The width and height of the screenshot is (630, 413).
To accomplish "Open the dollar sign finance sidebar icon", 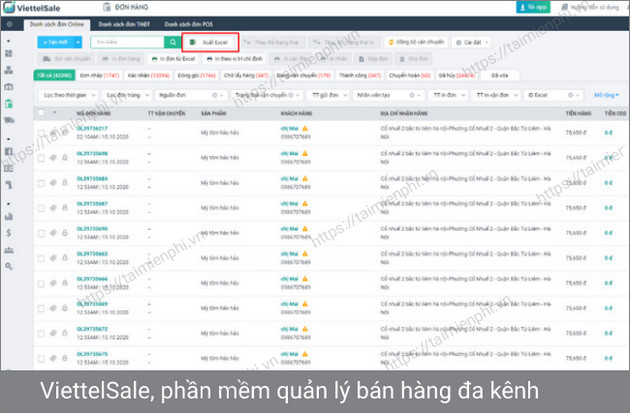I will pos(8,232).
